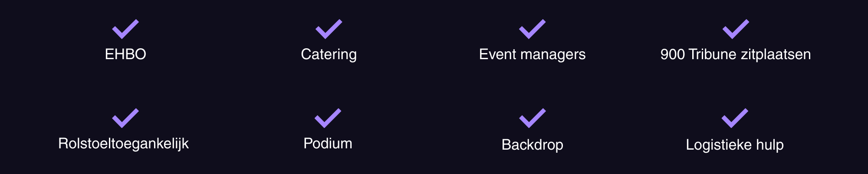868x174 pixels.
Task: Click the checkmark above Logistieke hulp
Action: click(735, 118)
